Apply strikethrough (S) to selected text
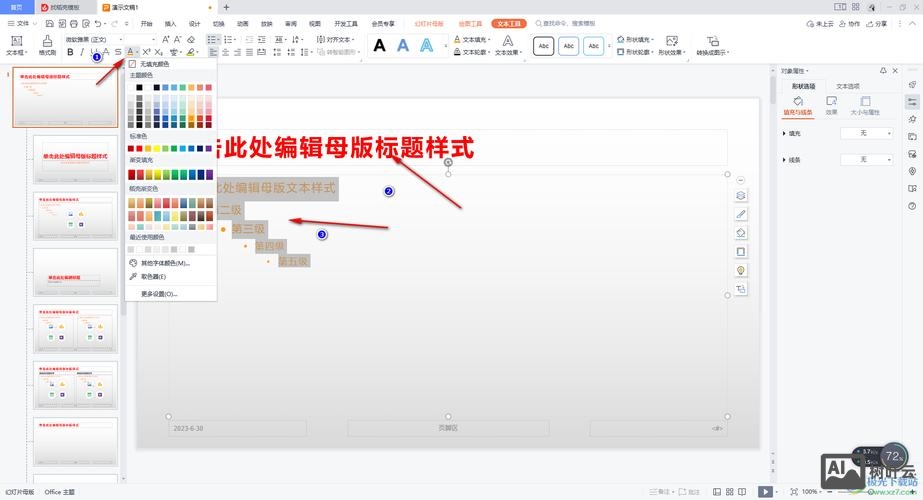 click(118, 52)
